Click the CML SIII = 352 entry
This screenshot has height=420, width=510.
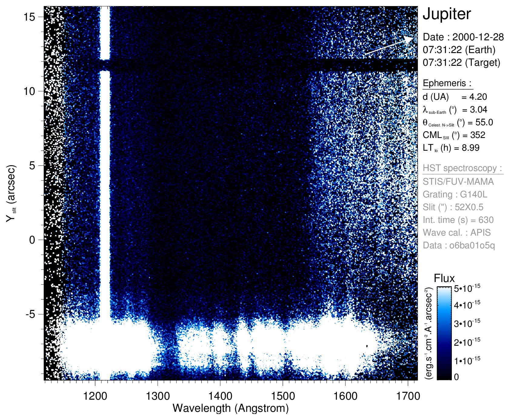pyautogui.click(x=454, y=135)
